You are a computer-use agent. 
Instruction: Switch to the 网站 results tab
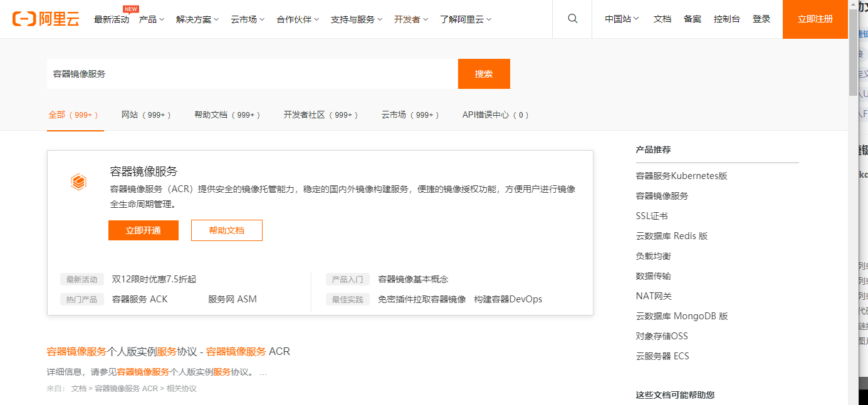click(146, 115)
